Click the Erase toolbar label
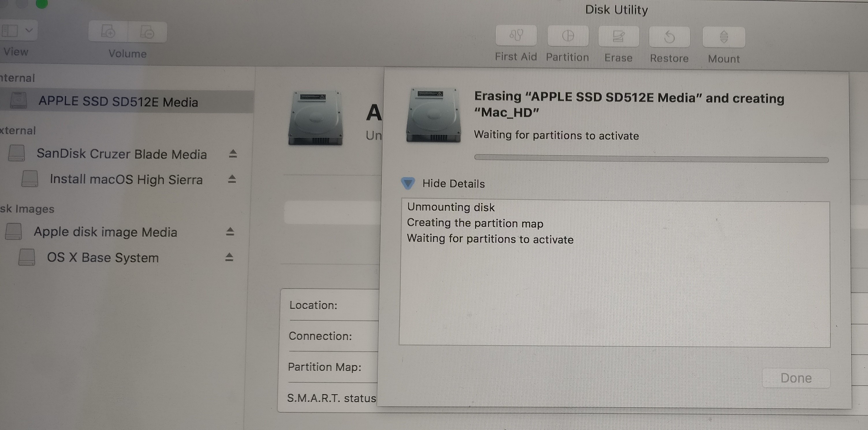Image resolution: width=868 pixels, height=430 pixels. [x=618, y=58]
